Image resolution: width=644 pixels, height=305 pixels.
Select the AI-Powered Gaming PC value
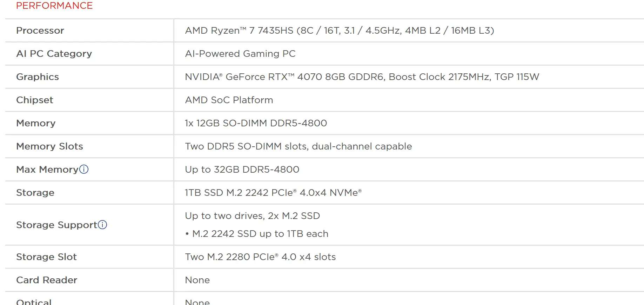click(x=240, y=54)
